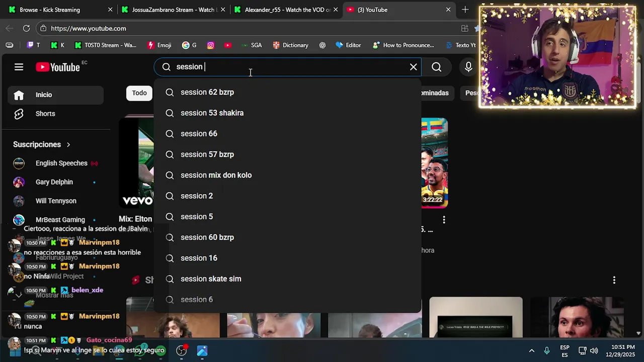Choose suggestion session 53 shakira
This screenshot has height=362, width=644.
(x=287, y=113)
